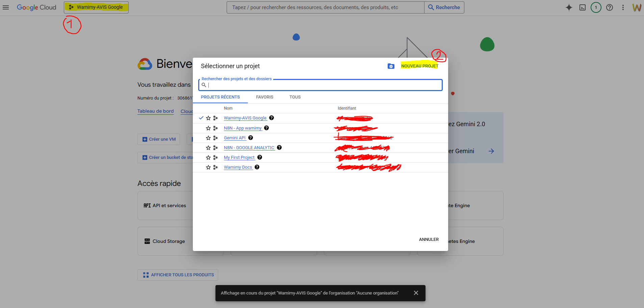Click project type icon for My First Project
The width and height of the screenshot is (644, 308).
pyautogui.click(x=215, y=158)
